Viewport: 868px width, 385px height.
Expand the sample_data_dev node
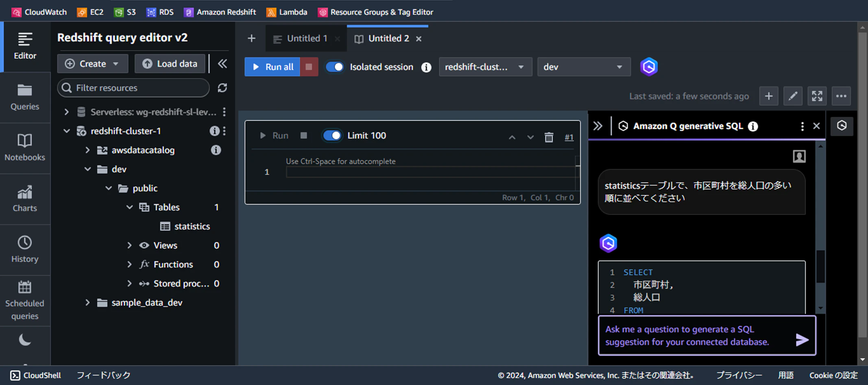87,303
